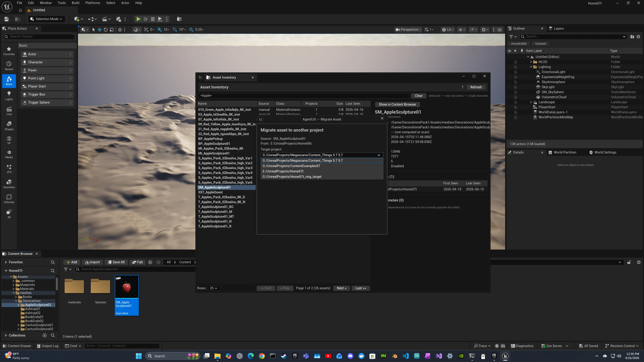This screenshot has width=644, height=362.
Task: Toggle the world/local coordinate globe icon
Action: coord(120,29)
